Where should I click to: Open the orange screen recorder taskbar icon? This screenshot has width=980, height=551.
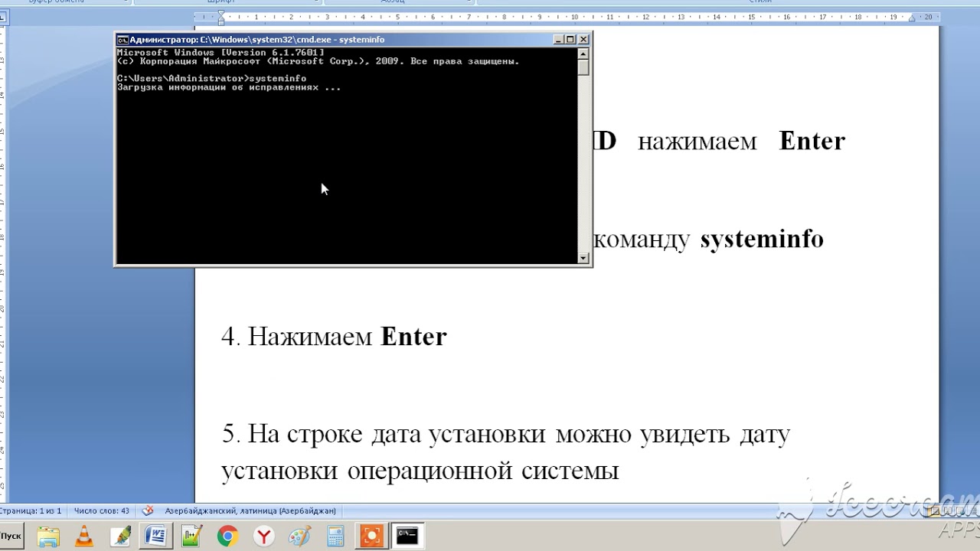click(371, 536)
